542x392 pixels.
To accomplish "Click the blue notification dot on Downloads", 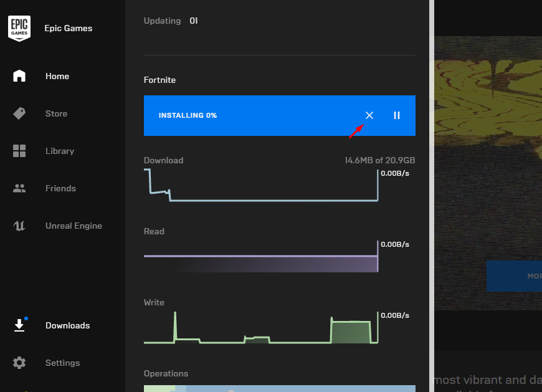I will [x=26, y=317].
